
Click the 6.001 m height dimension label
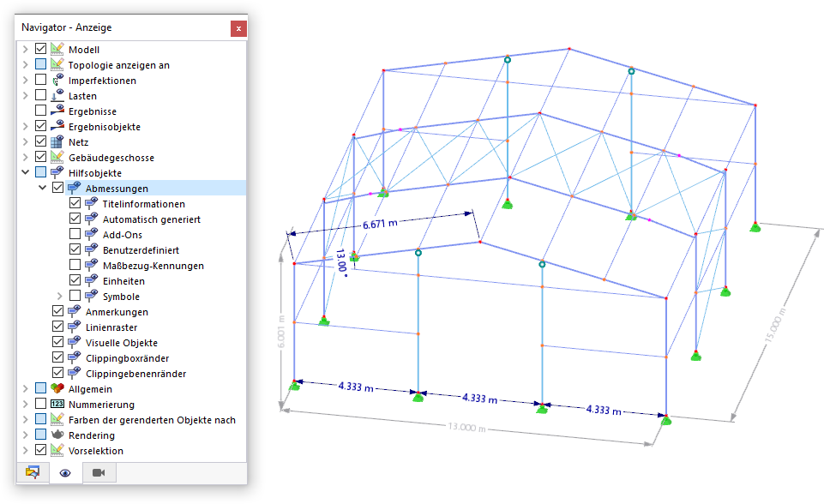[x=281, y=332]
